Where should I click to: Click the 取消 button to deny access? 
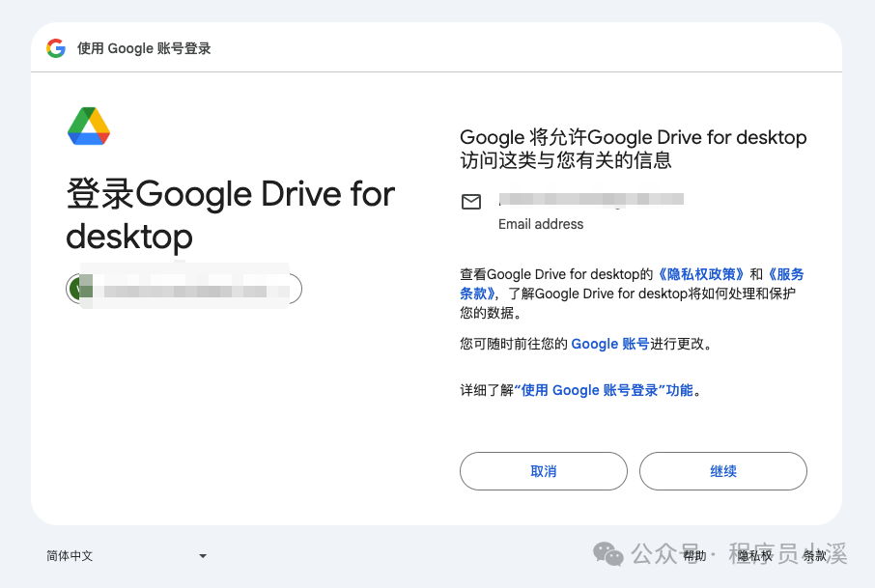point(543,471)
